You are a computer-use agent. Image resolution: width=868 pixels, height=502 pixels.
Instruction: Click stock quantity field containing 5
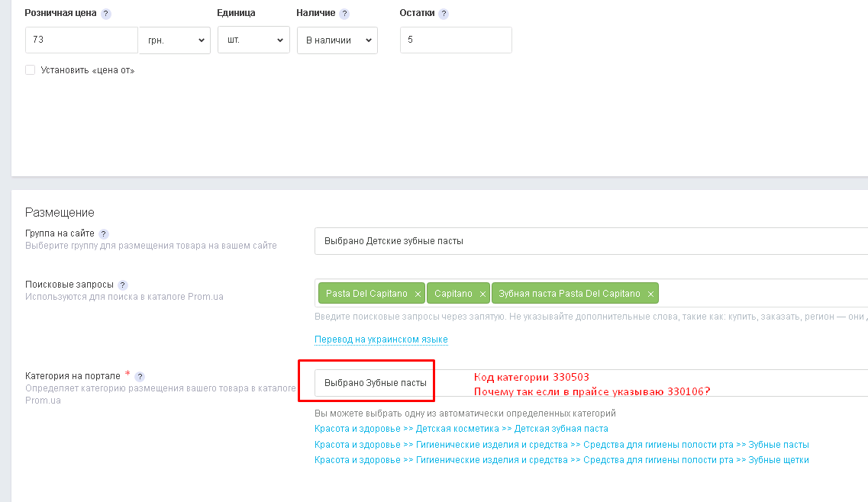pyautogui.click(x=456, y=40)
